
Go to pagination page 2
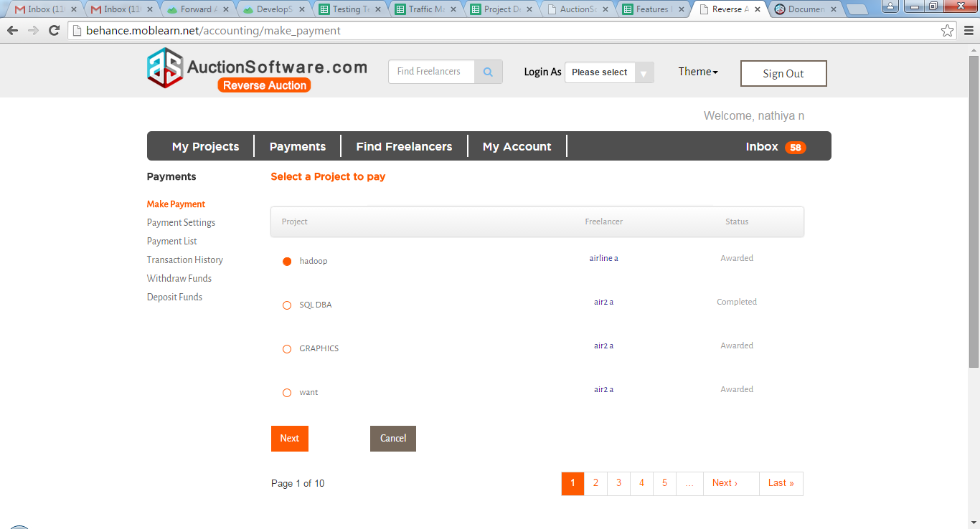(x=595, y=483)
